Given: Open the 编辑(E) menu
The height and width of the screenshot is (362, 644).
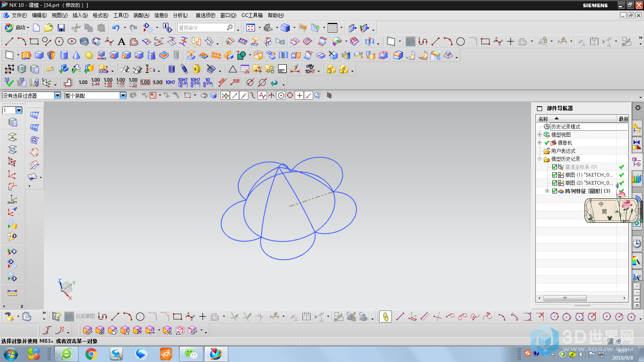Looking at the screenshot, I should (x=39, y=15).
